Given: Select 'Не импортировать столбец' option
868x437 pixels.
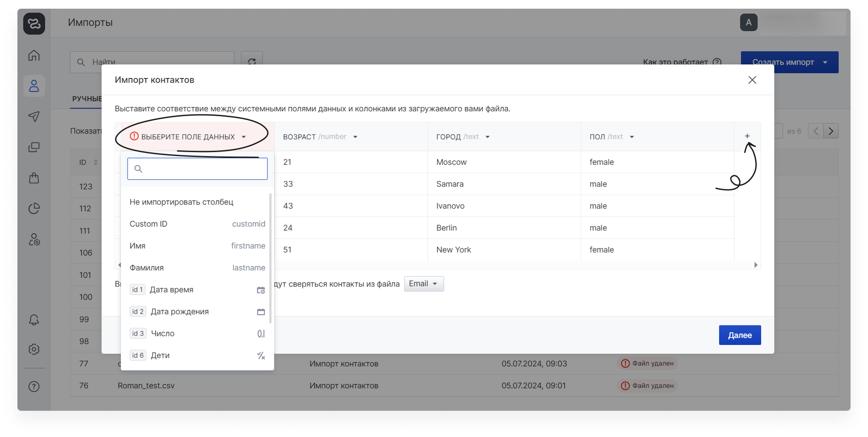Looking at the screenshot, I should tap(181, 202).
